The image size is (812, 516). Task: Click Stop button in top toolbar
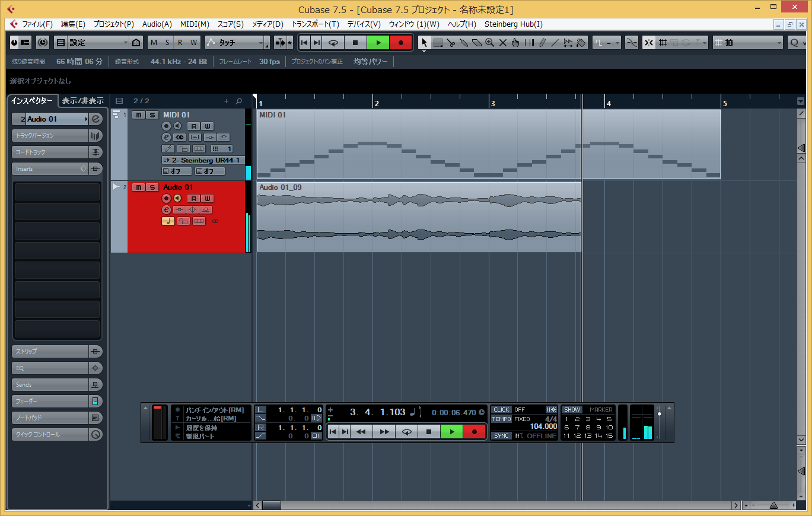click(x=355, y=43)
